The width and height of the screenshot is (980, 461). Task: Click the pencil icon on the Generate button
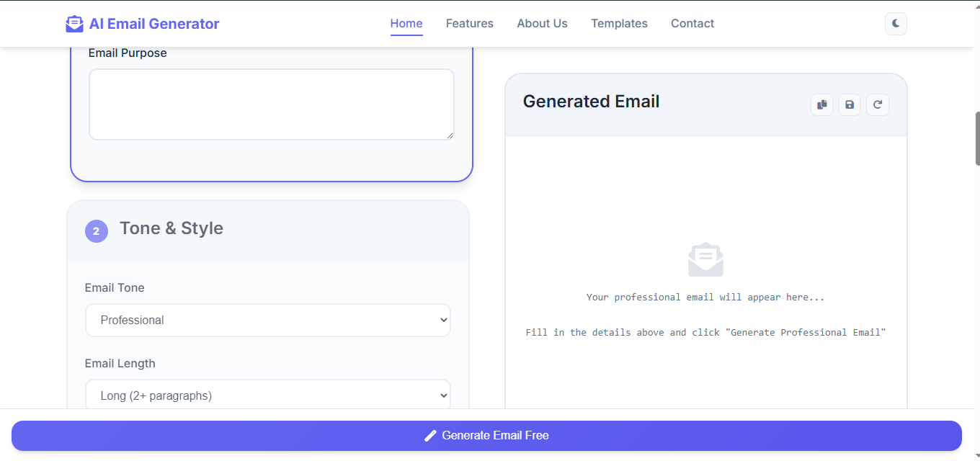(x=430, y=435)
